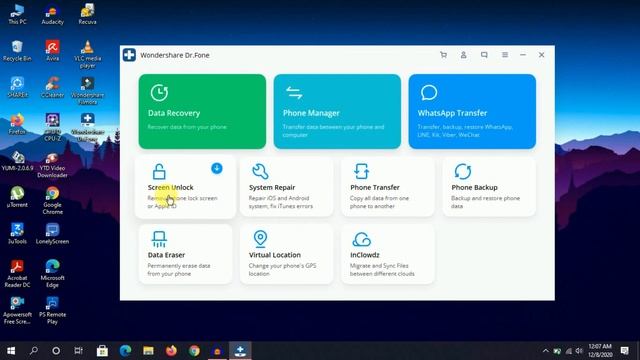This screenshot has height=360, width=640.
Task: Open Phone Transfer tool
Action: 388,187
